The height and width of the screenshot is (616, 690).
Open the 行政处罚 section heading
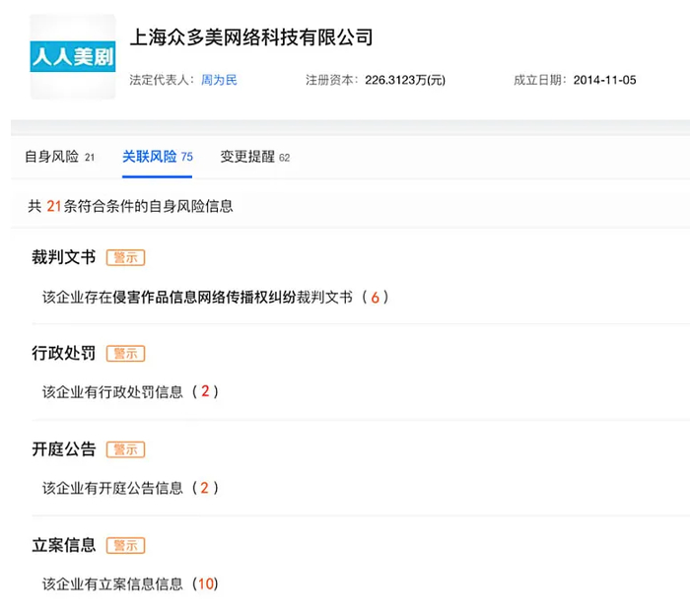pos(63,353)
